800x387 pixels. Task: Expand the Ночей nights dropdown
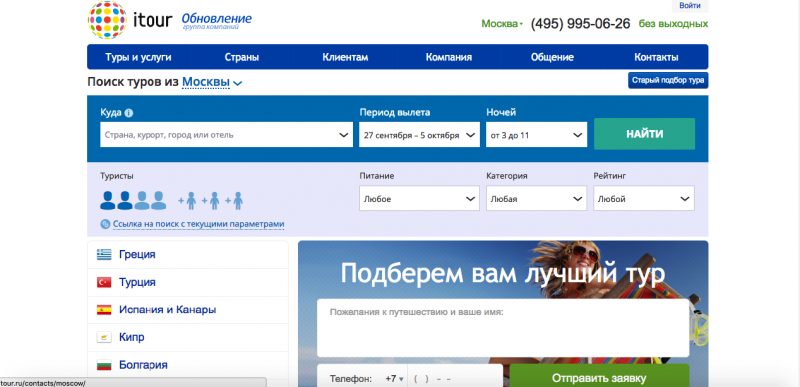pos(536,135)
